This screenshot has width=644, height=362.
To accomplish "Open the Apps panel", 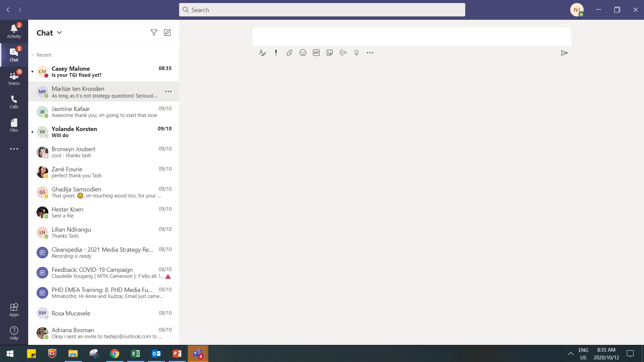I will pyautogui.click(x=14, y=309).
